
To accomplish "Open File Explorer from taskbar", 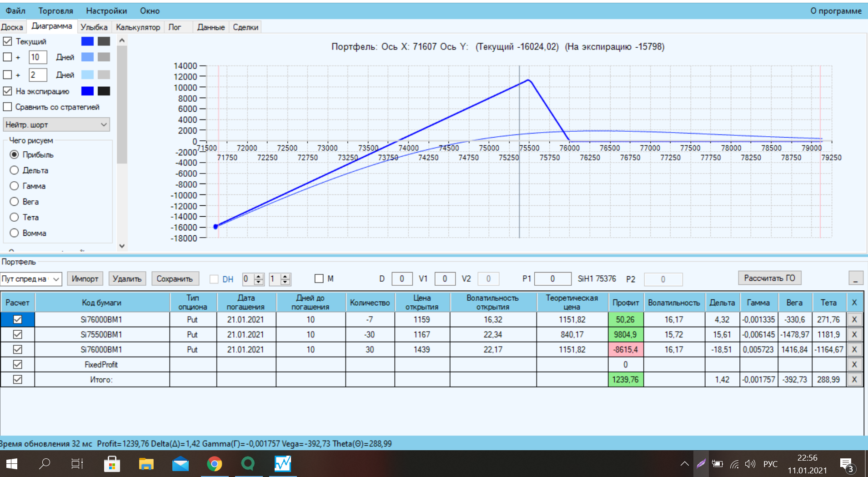I will (x=146, y=464).
